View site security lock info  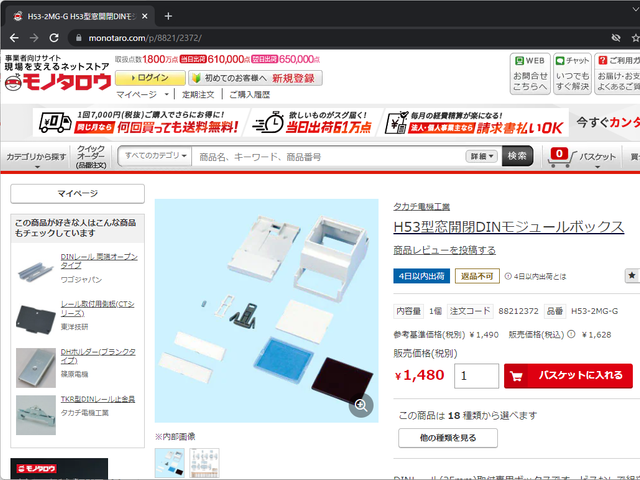pos(78,38)
